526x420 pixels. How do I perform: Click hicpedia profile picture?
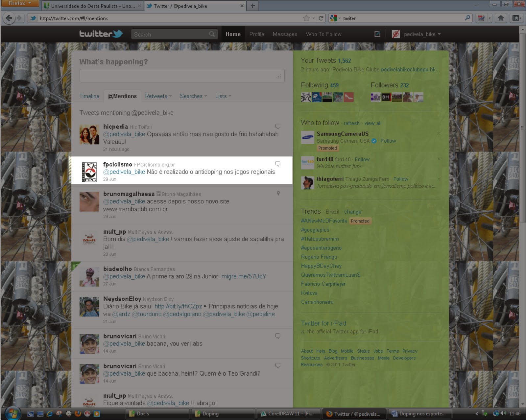(x=89, y=134)
